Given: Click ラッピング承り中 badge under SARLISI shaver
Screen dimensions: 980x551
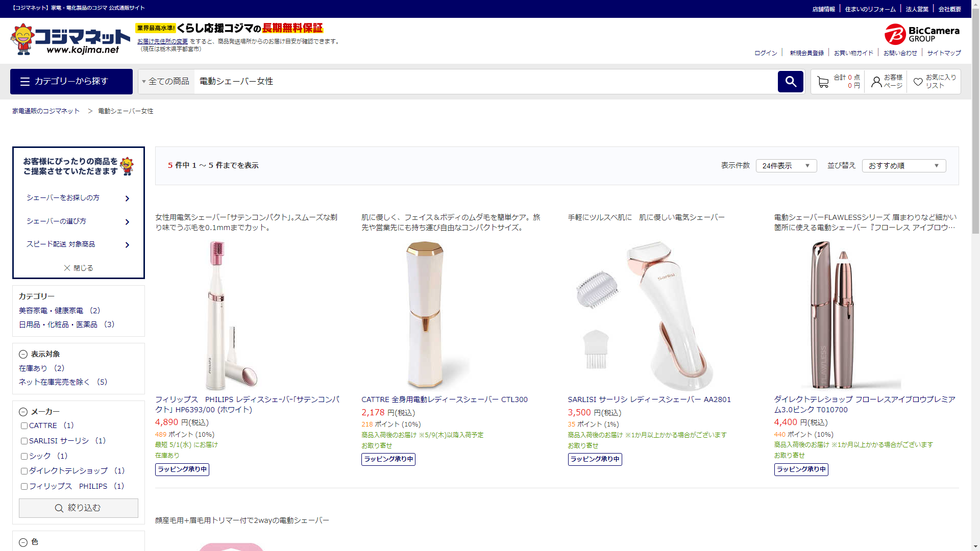Looking at the screenshot, I should coord(595,459).
